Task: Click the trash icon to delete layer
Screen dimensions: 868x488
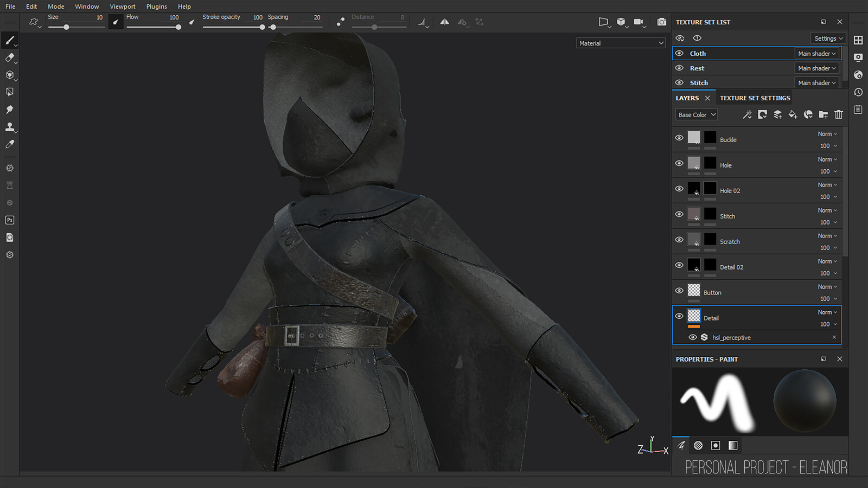Action: 839,114
